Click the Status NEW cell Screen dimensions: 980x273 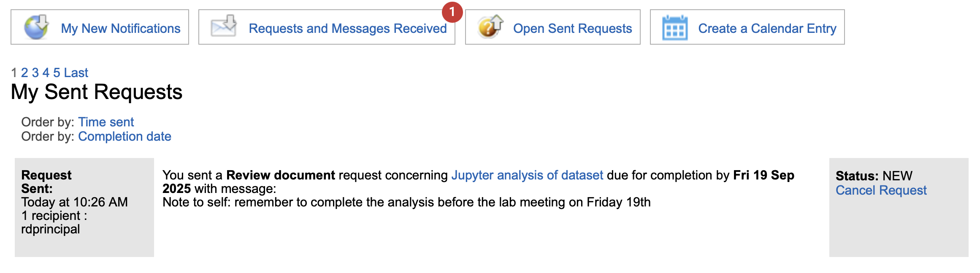point(899,207)
